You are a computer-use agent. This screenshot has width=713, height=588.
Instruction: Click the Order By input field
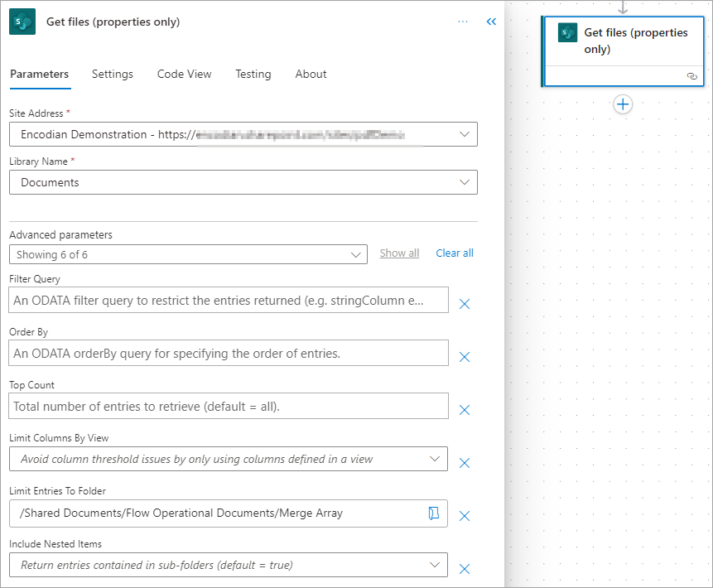(229, 353)
